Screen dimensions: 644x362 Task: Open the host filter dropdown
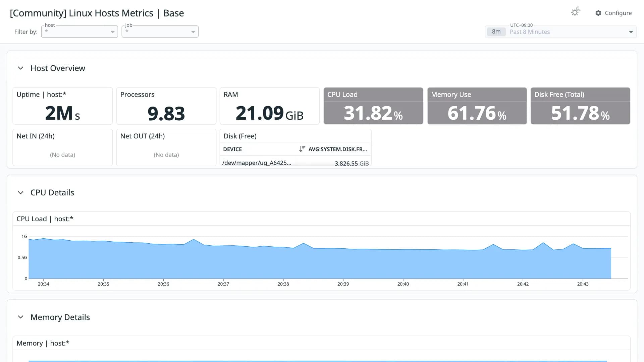[x=79, y=32]
